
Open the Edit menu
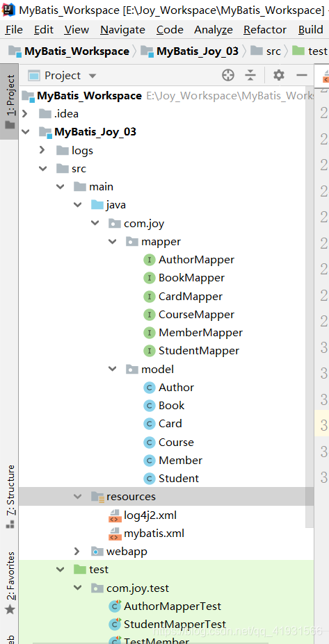44,30
